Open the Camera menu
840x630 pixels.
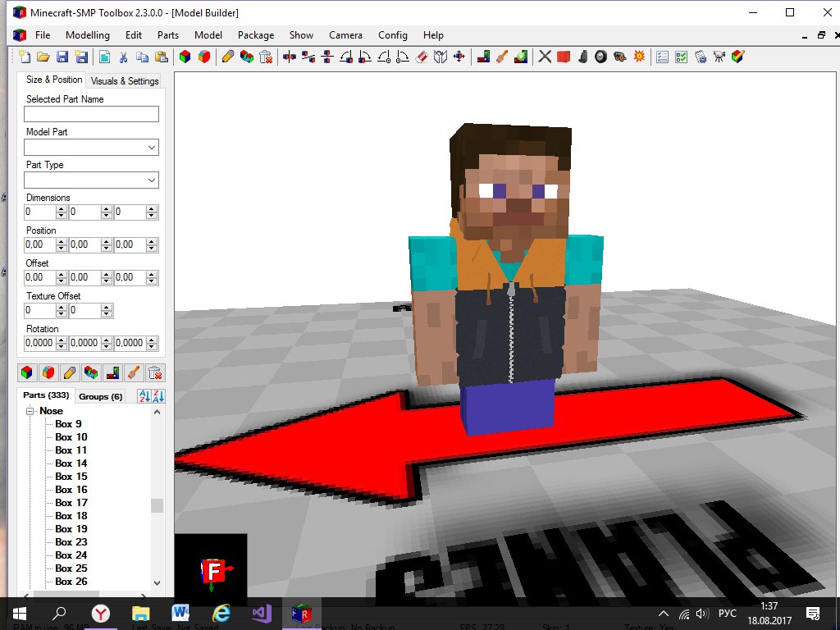(x=345, y=35)
